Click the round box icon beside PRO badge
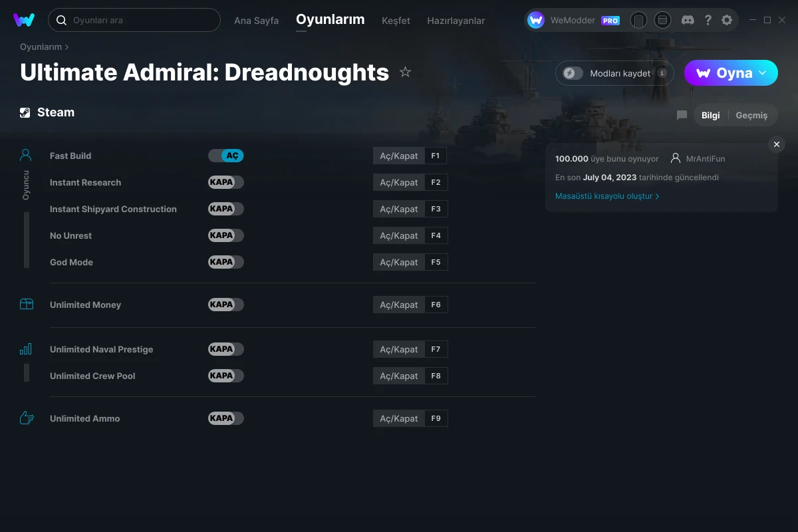798x532 pixels. coord(662,20)
